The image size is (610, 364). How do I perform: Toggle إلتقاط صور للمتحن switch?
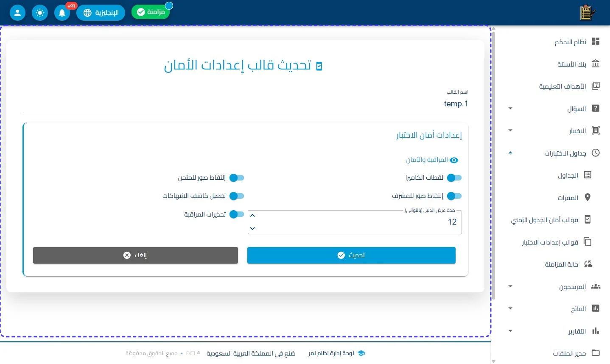(237, 178)
